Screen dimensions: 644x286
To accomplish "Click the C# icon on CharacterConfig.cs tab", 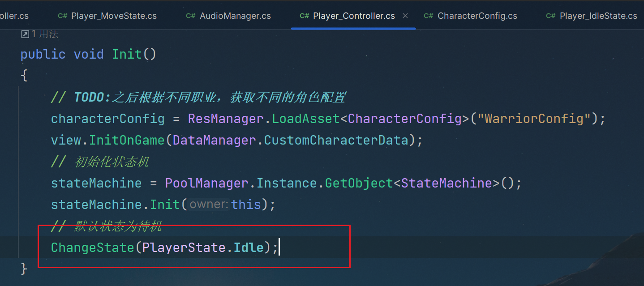I will click(x=429, y=16).
